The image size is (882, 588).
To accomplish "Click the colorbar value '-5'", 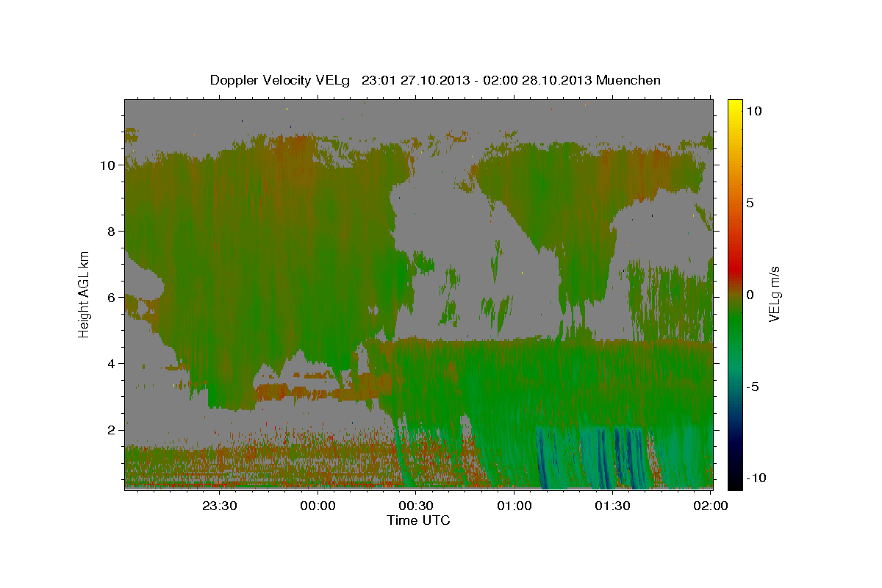I will (x=752, y=387).
